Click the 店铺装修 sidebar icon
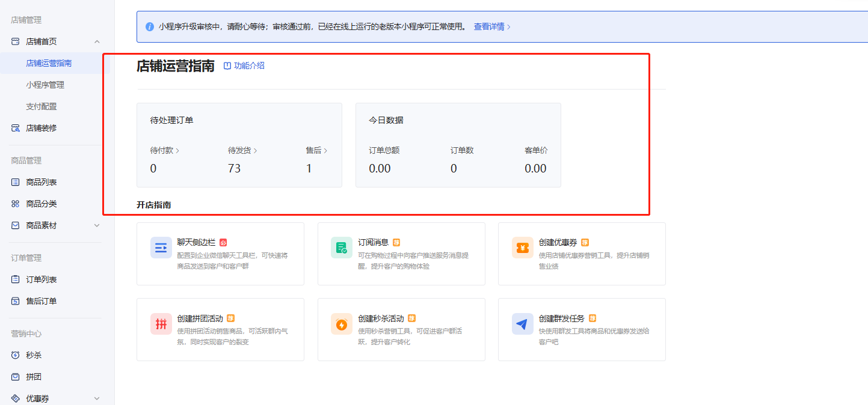This screenshot has width=868, height=405. click(16, 128)
